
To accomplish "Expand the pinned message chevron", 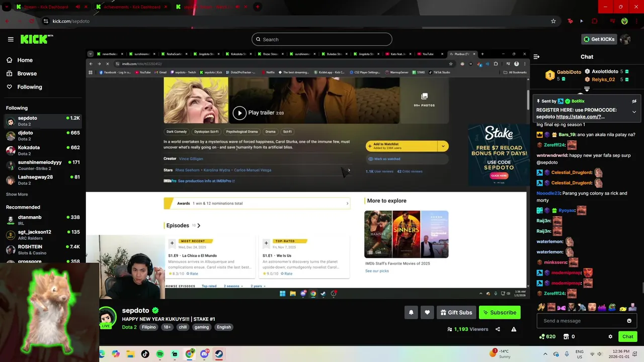I will click(634, 112).
